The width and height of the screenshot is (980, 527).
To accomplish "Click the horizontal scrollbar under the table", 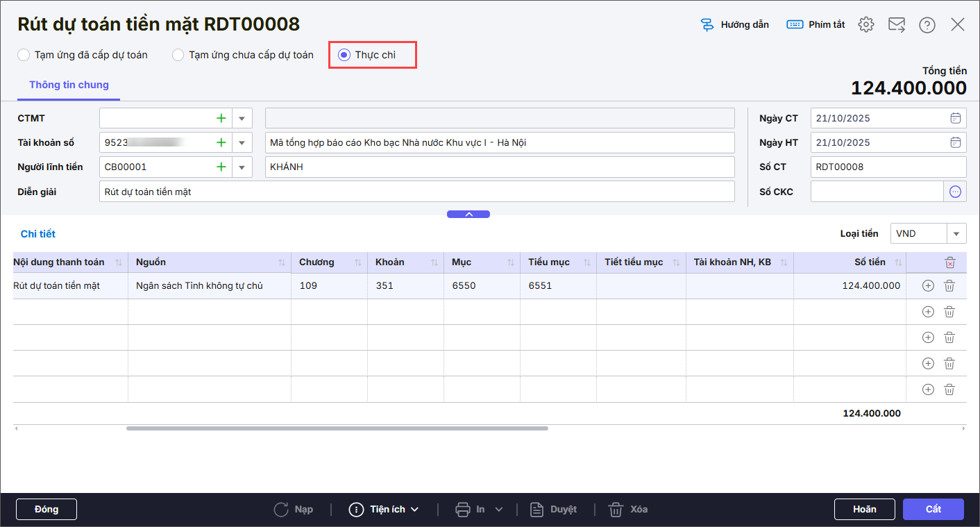I will tap(337, 428).
